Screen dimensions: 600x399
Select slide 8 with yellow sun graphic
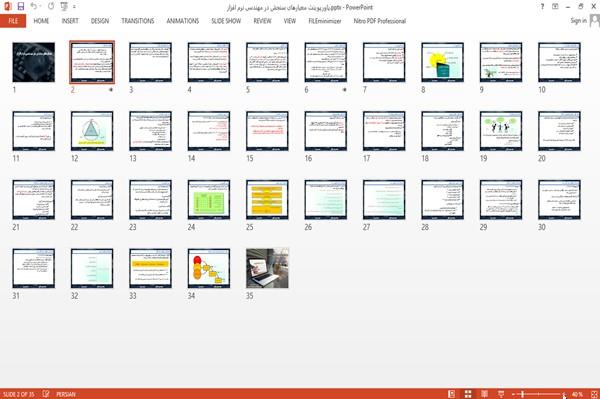[442, 62]
